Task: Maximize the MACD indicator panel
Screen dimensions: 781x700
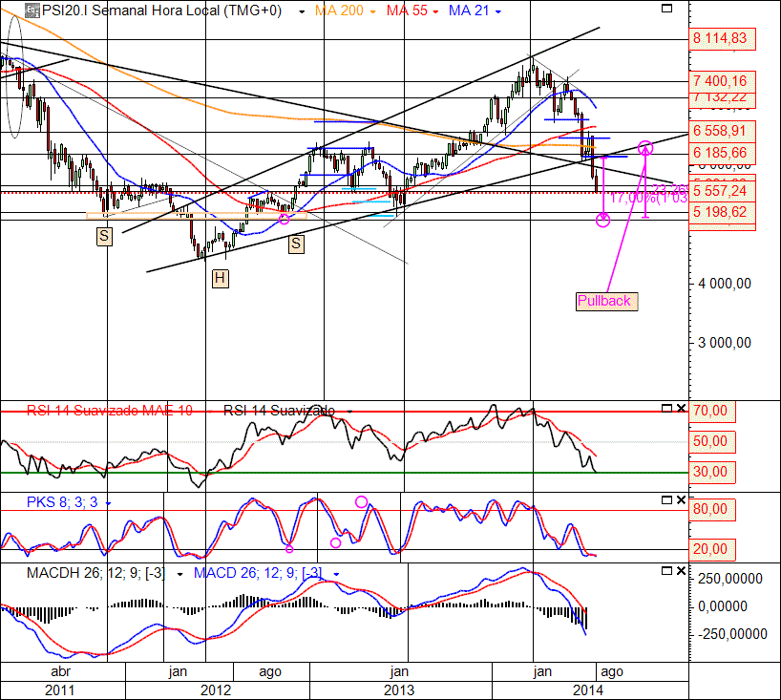Action: pos(666,571)
